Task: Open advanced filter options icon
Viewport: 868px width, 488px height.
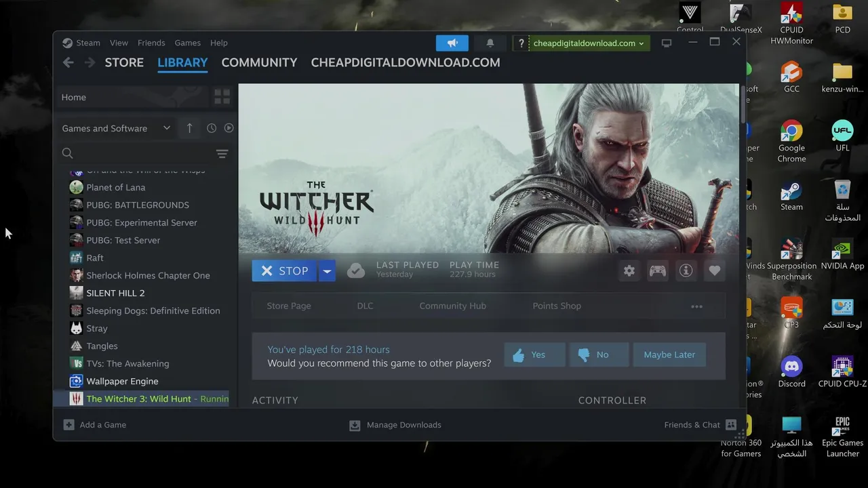Action: tap(222, 154)
